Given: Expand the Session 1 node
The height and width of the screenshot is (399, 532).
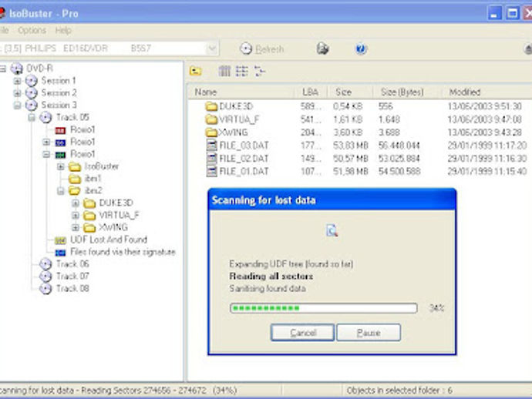Looking at the screenshot, I should tap(17, 81).
